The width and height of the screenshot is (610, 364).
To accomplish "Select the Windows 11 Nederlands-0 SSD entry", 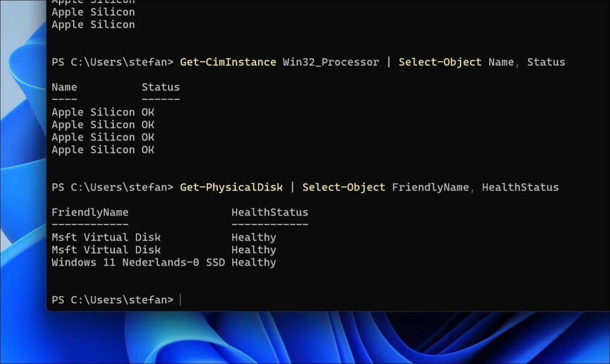I will click(x=138, y=262).
